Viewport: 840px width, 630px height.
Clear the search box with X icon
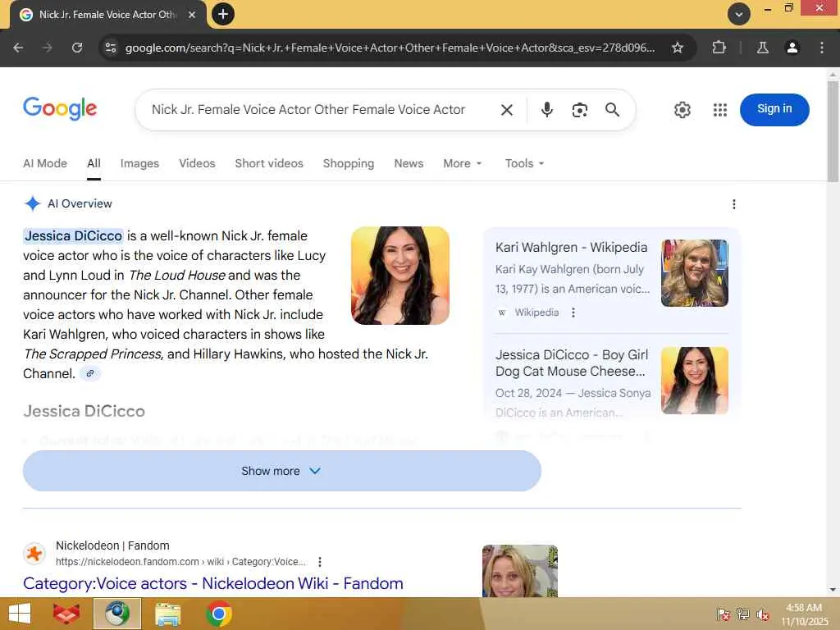tap(507, 110)
